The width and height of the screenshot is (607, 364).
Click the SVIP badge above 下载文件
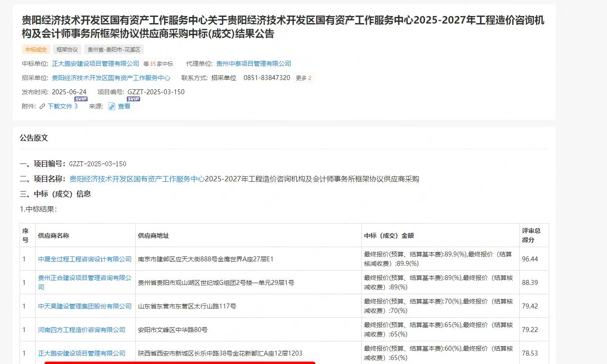[81, 99]
